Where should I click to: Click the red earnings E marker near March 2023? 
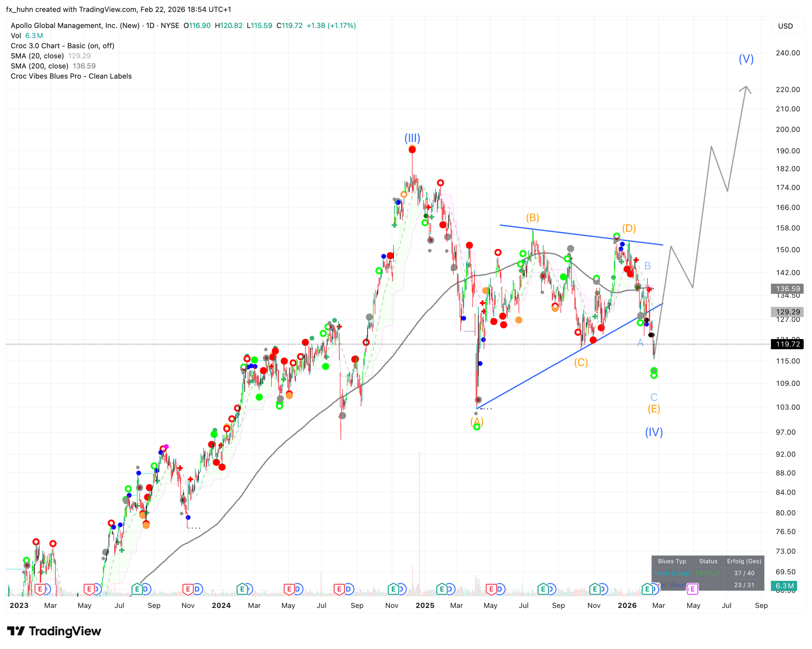pyautogui.click(x=40, y=589)
